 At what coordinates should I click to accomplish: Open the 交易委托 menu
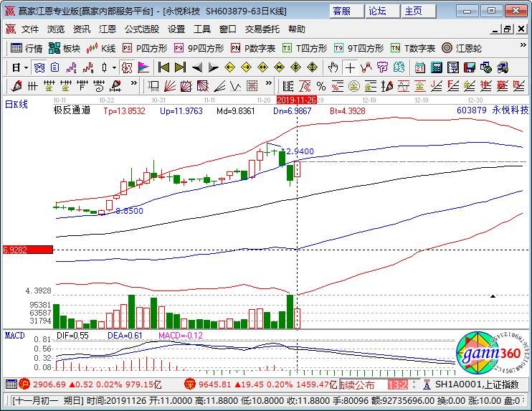click(x=262, y=29)
